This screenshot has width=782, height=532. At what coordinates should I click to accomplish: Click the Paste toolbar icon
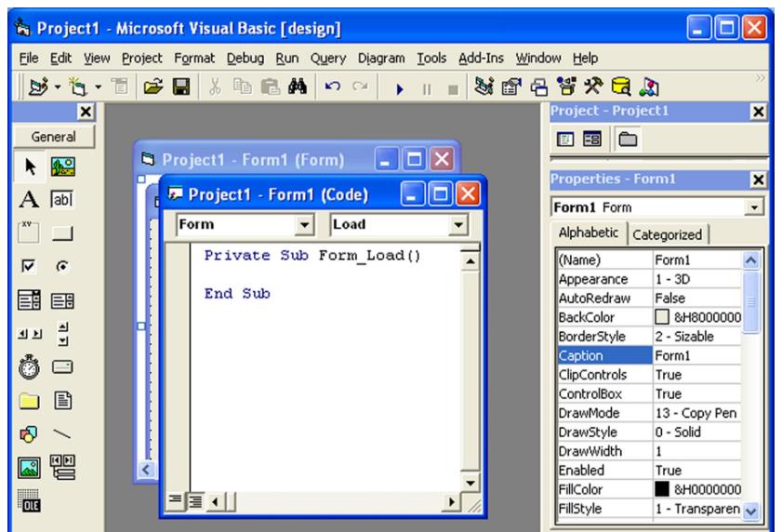click(271, 86)
